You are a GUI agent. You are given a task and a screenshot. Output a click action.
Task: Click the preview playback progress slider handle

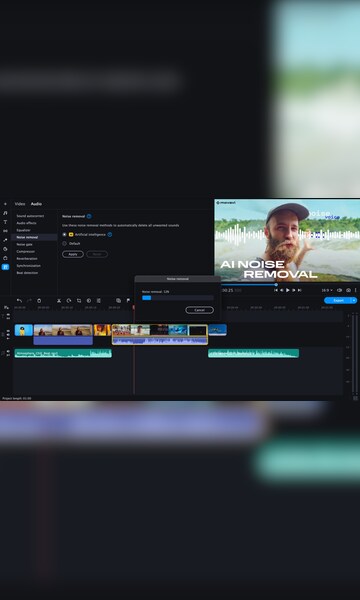click(x=276, y=284)
